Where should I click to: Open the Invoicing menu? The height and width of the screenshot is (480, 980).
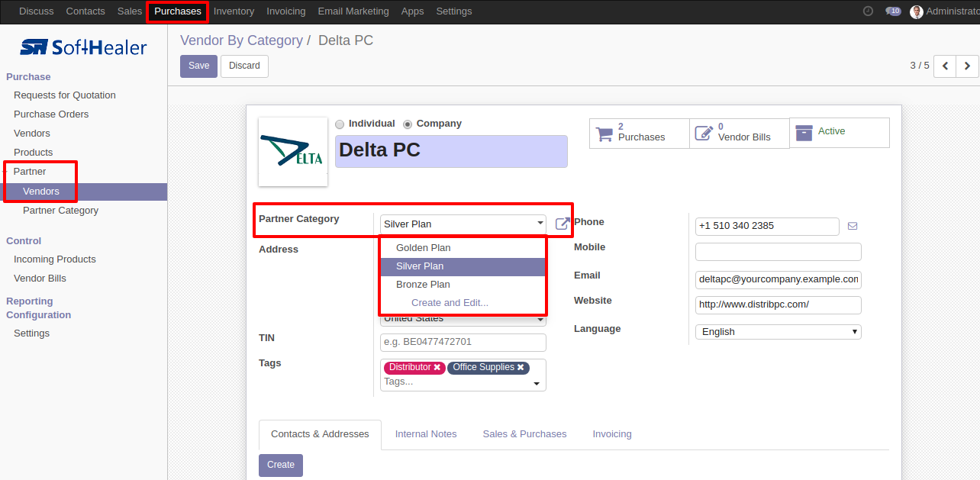click(x=286, y=11)
